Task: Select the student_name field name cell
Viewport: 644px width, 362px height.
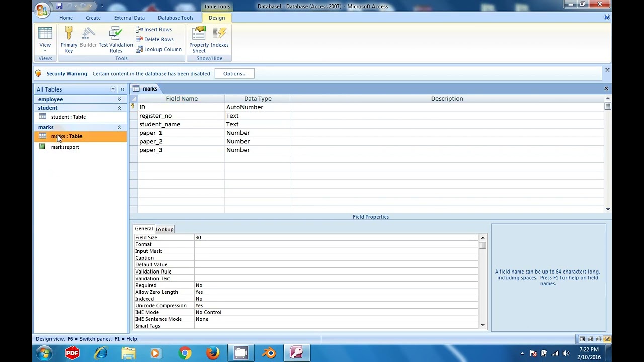Action: 181,124
